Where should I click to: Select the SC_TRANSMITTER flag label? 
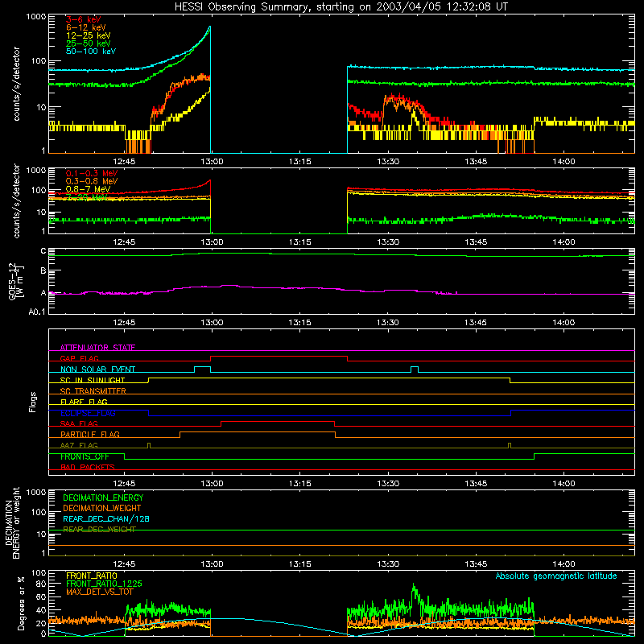(x=93, y=391)
